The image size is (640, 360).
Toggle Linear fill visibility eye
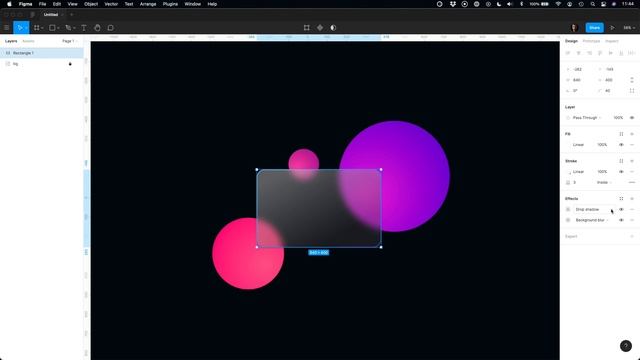click(x=621, y=144)
